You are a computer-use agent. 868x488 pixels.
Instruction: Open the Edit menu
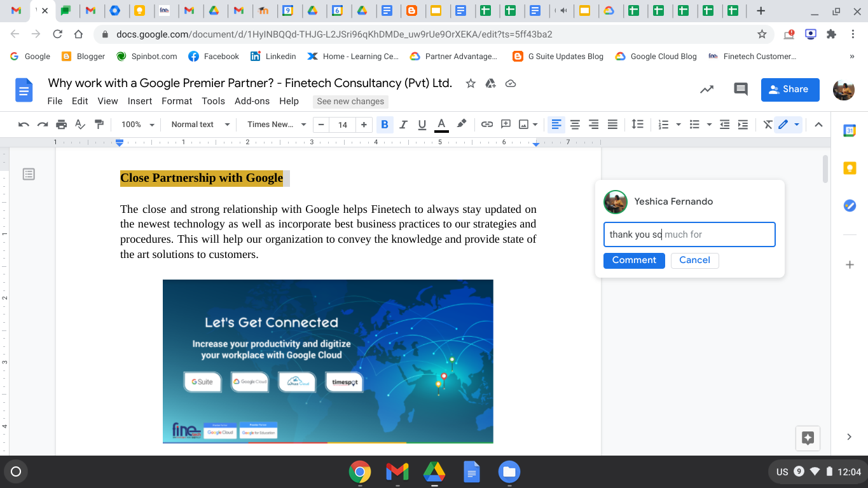80,101
